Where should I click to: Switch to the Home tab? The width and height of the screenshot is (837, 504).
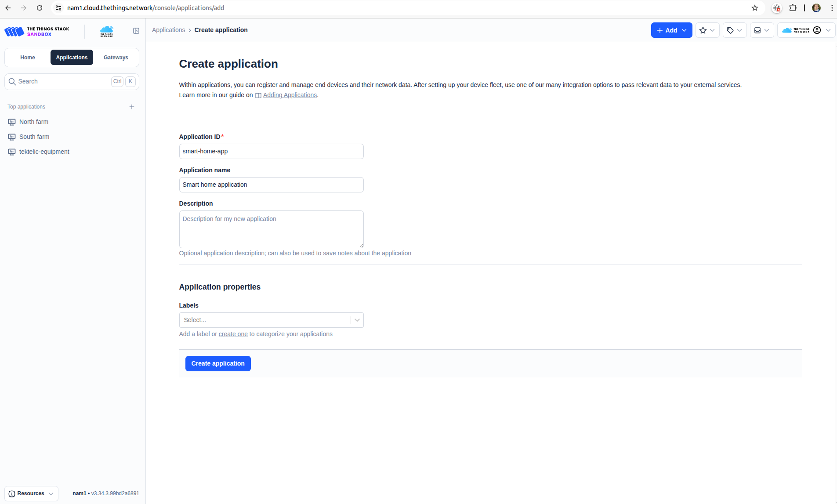[x=27, y=57]
